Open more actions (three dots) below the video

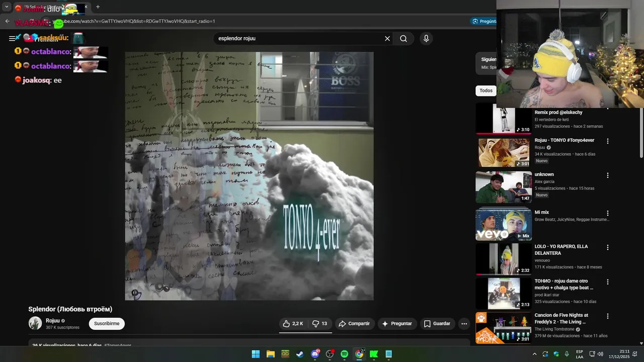464,324
